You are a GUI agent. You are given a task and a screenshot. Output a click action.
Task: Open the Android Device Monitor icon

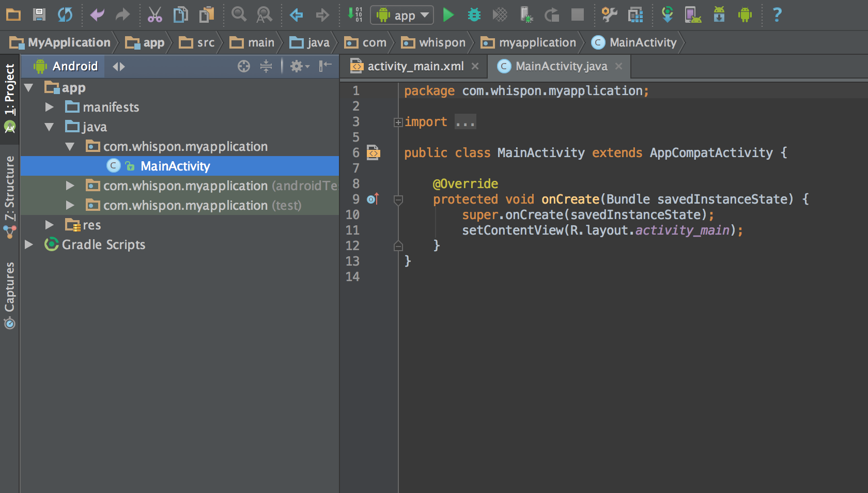pos(745,14)
